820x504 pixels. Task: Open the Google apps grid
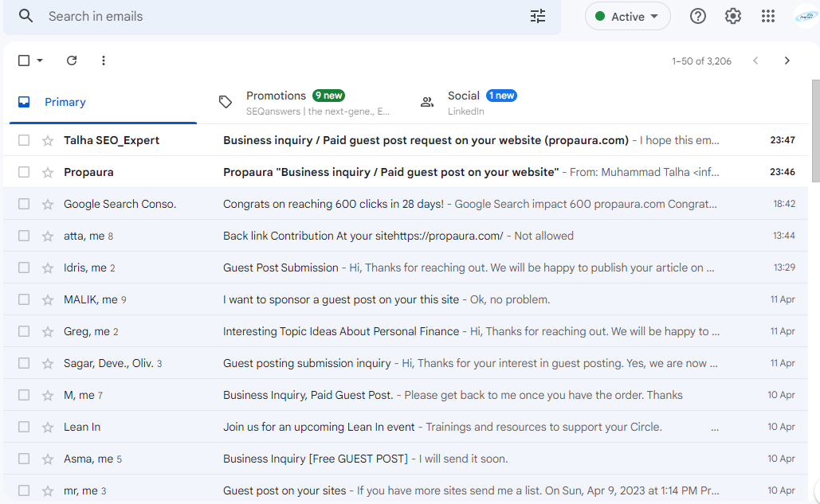click(x=767, y=16)
